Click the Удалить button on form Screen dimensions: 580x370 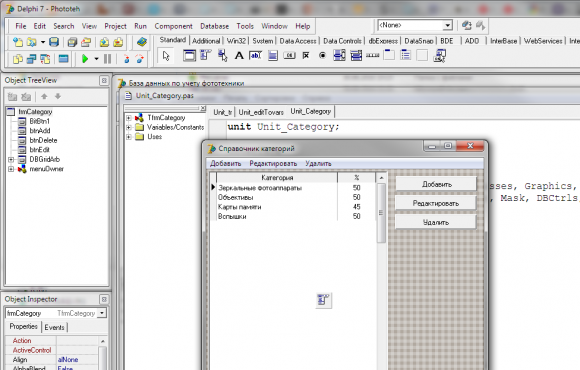[x=436, y=222]
